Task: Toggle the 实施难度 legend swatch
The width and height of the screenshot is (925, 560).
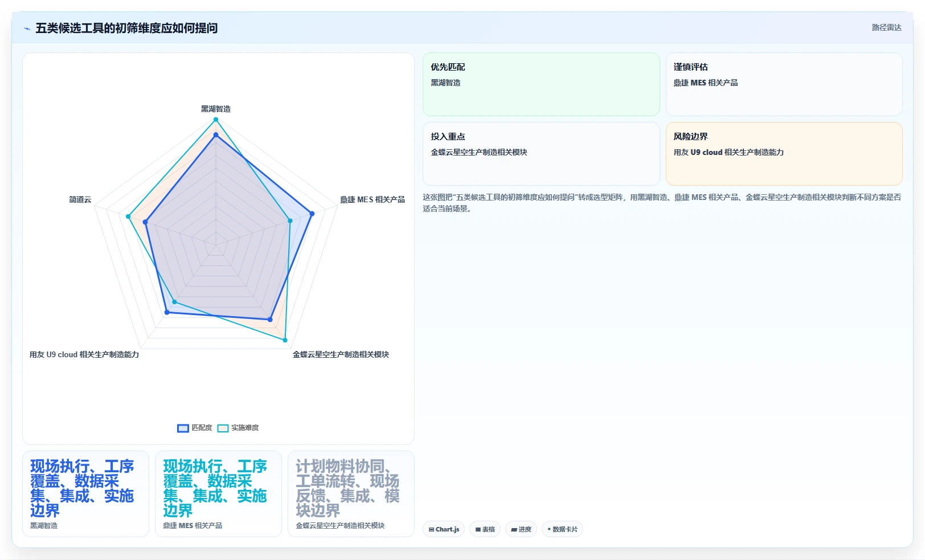Action: pyautogui.click(x=223, y=428)
